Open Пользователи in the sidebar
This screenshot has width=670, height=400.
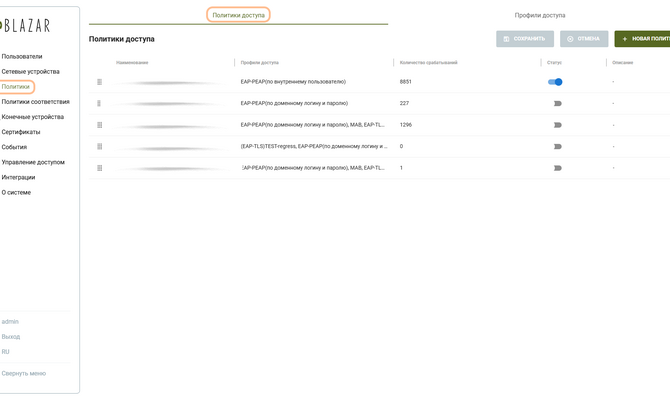(22, 56)
